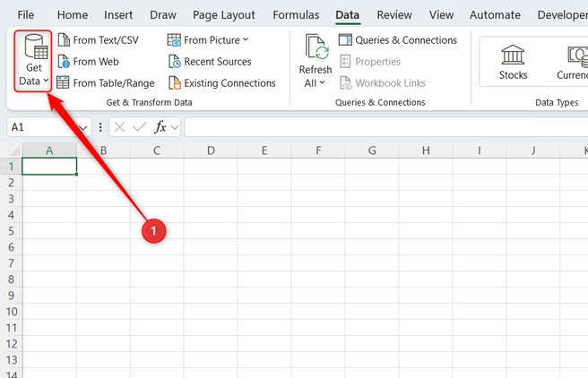Confirm entry with the checkmark icon
Screen dimensions: 588x378
tap(139, 127)
